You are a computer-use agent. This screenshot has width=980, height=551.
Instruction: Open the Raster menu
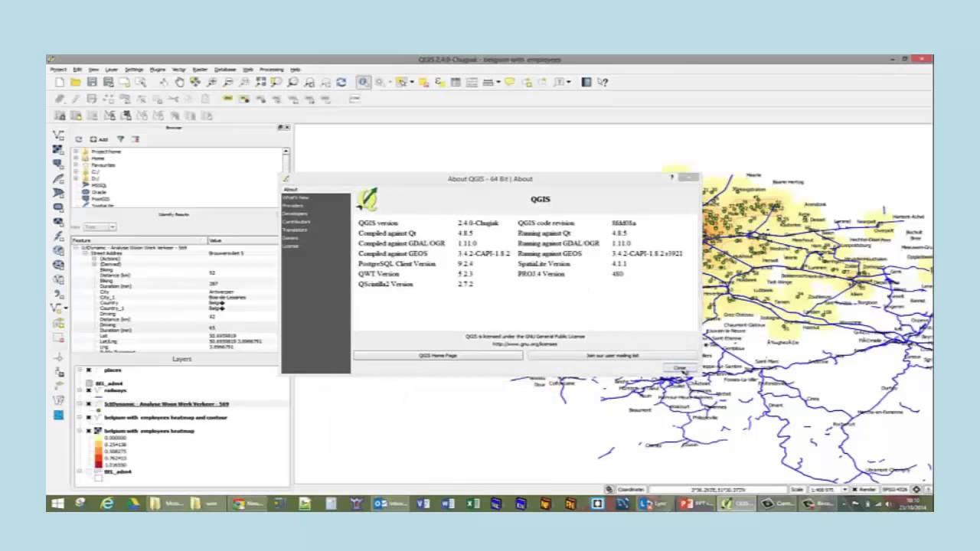[200, 70]
